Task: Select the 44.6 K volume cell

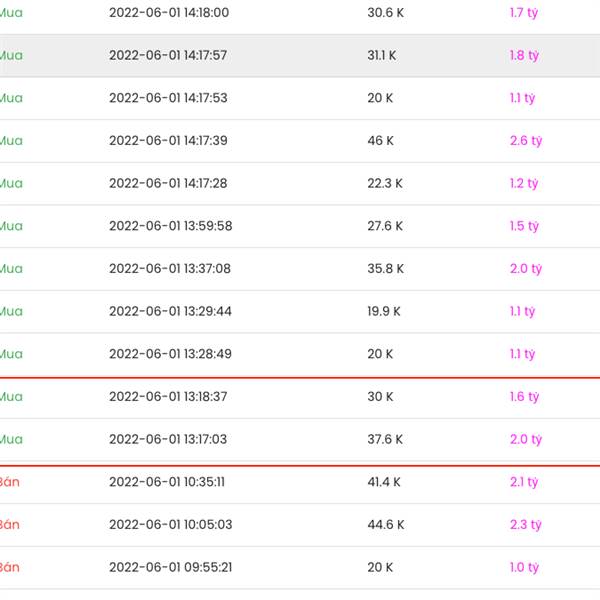Action: coord(385,525)
